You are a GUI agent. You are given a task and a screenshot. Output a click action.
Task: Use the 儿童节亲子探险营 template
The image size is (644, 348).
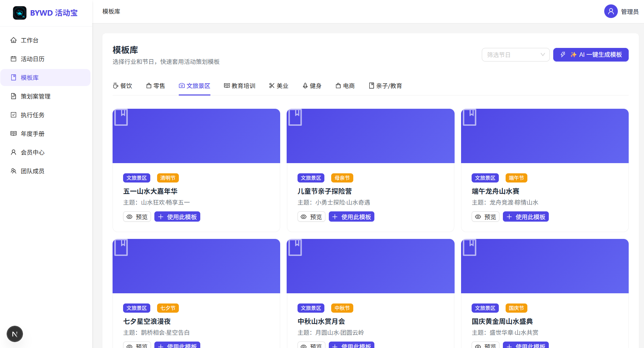[x=352, y=216]
